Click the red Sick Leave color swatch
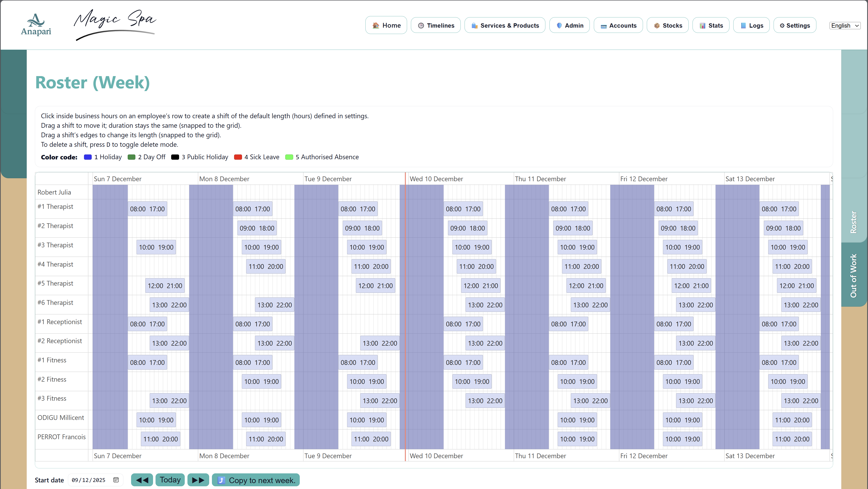The height and width of the screenshot is (489, 868). 238,157
